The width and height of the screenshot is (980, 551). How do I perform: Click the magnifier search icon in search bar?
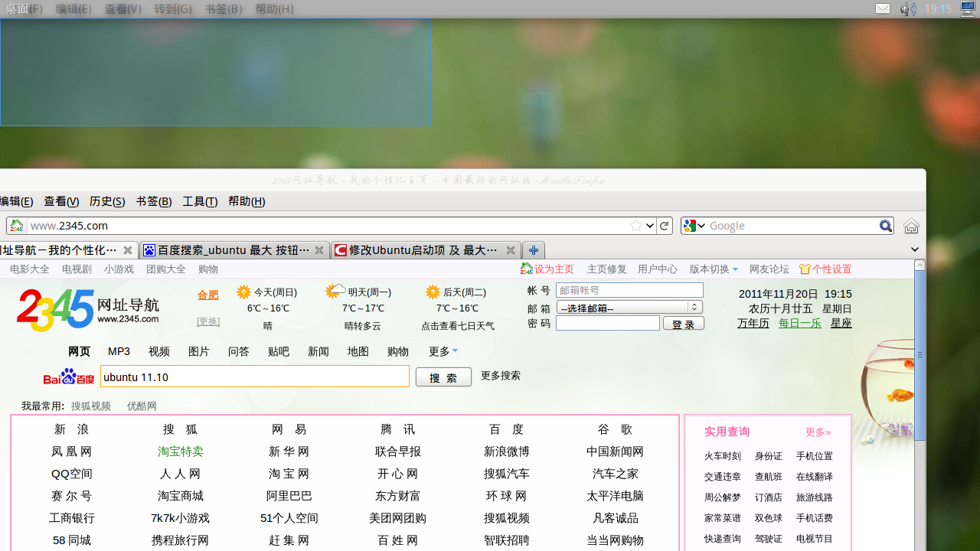(x=885, y=226)
